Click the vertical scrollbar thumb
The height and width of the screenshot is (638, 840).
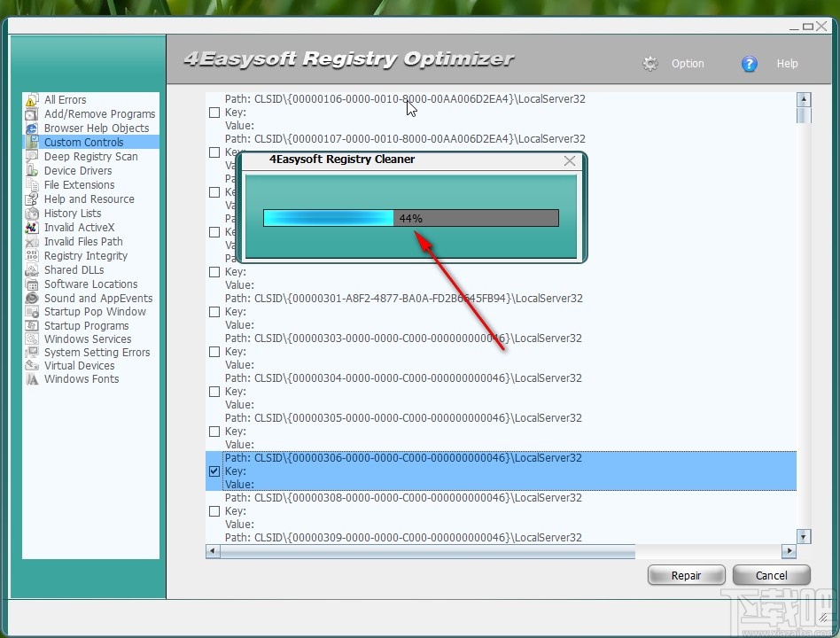[804, 115]
